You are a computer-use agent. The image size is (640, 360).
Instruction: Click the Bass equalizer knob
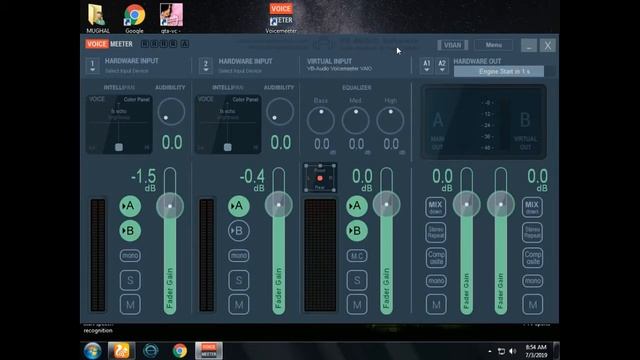click(x=321, y=120)
